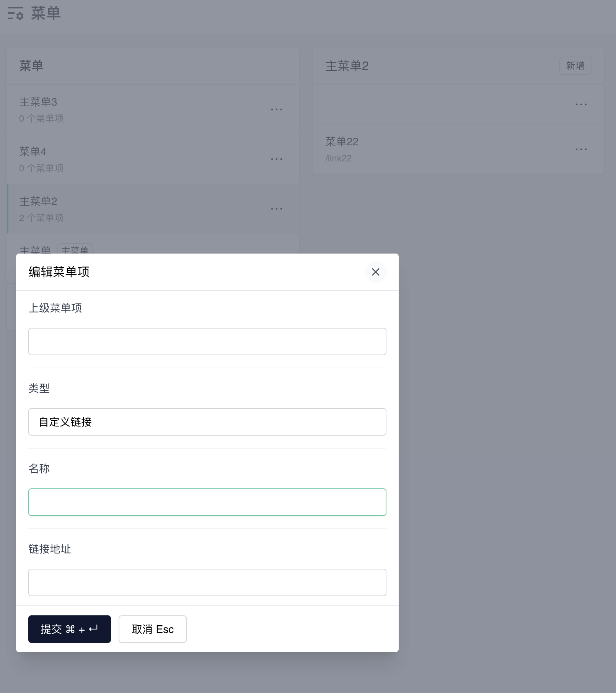
Task: Open the 上级菜单项 select field
Action: tap(207, 342)
